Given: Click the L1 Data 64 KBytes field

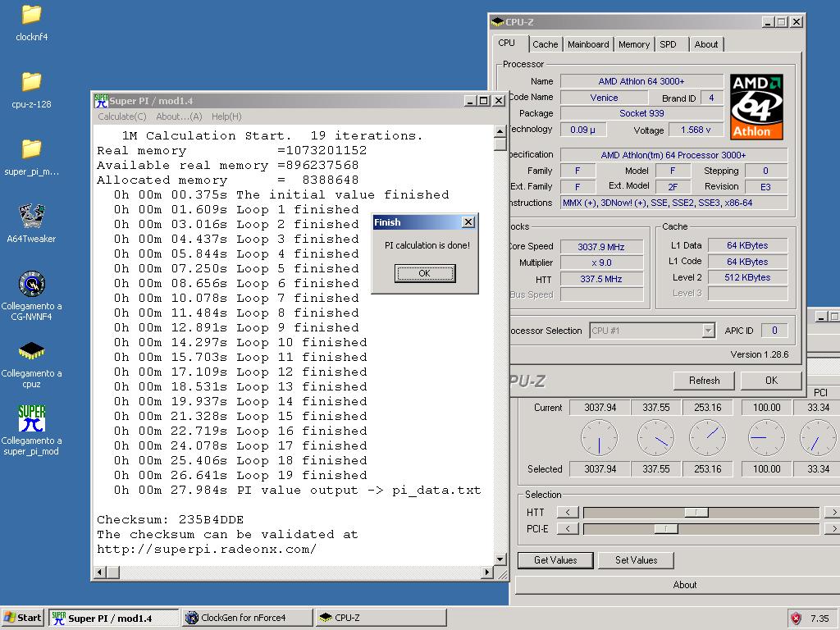Looking at the screenshot, I should [x=748, y=245].
